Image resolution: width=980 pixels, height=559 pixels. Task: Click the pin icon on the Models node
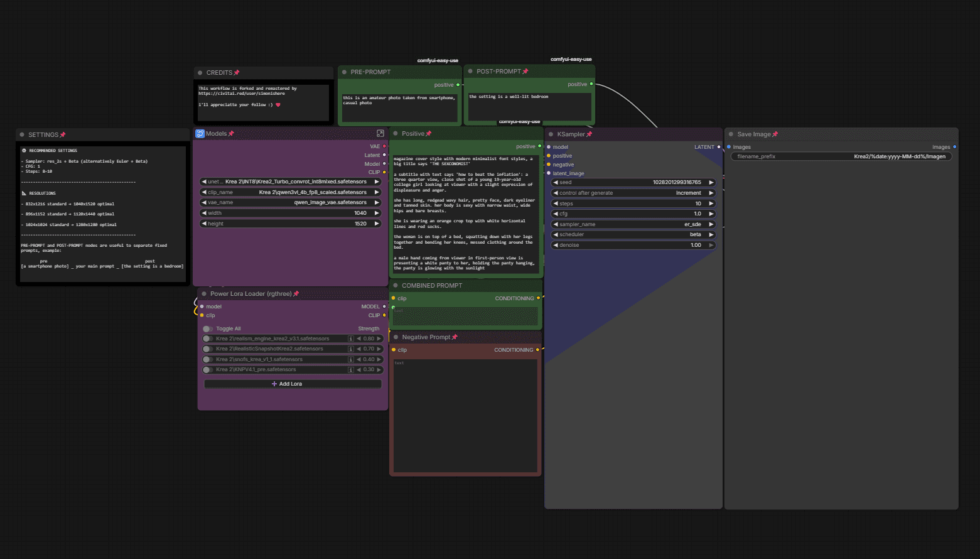click(x=231, y=134)
